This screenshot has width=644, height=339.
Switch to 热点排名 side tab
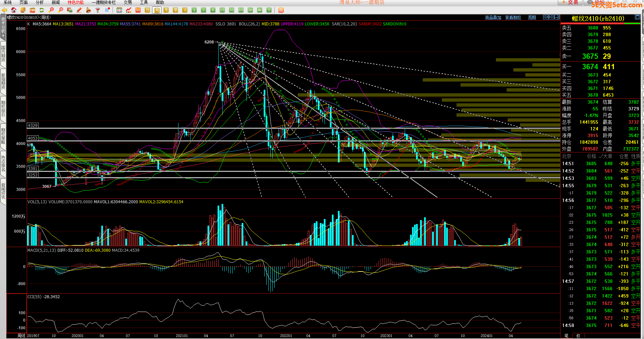tap(3, 163)
